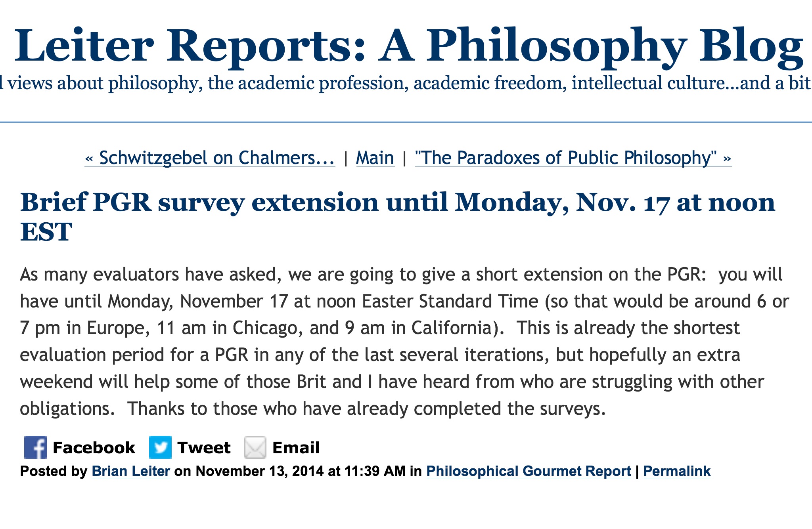Click the Email text label
Screen dimensions: 812x529
[x=296, y=448]
